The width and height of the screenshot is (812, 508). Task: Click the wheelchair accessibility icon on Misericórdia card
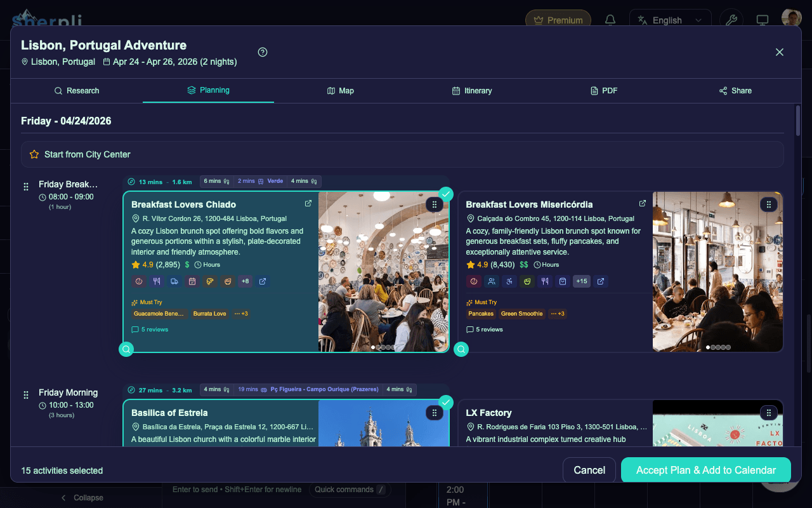509,281
